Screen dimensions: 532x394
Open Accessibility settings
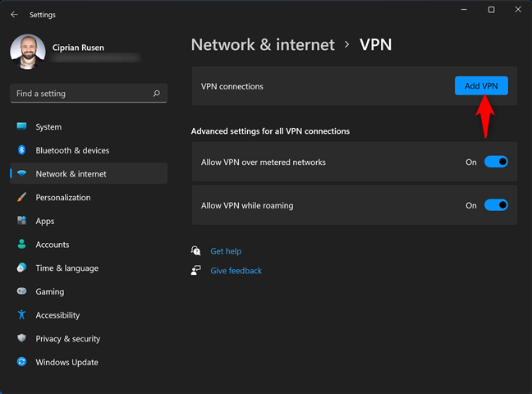pos(89,315)
